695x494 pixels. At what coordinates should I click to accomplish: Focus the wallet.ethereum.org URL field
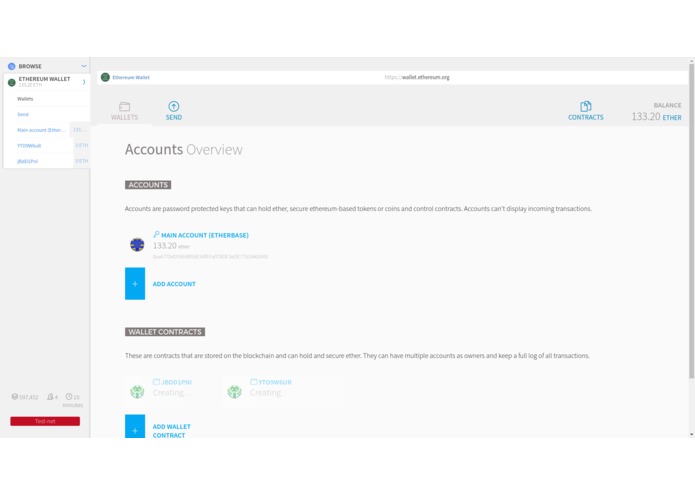417,77
